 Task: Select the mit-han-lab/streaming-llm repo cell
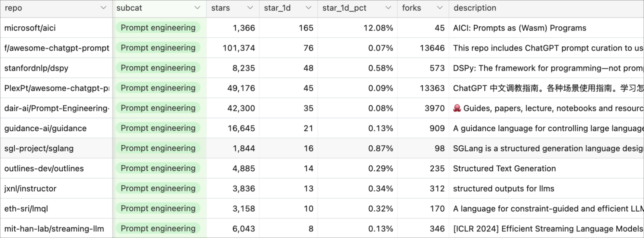point(54,229)
